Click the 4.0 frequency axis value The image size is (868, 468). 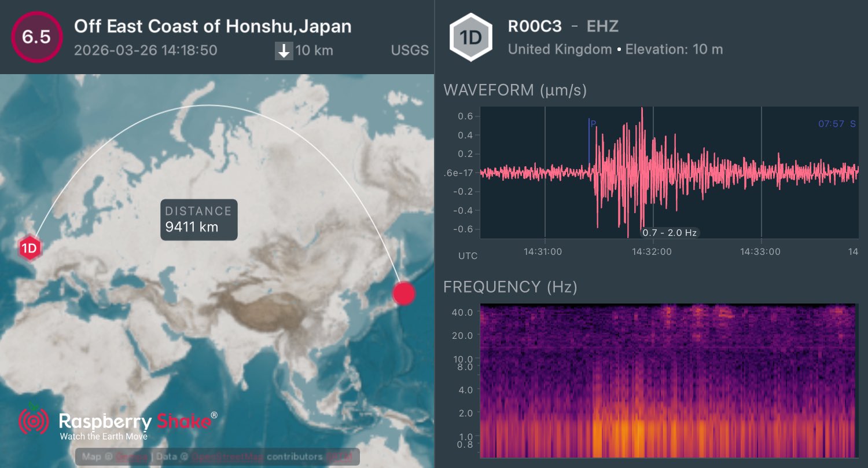465,390
